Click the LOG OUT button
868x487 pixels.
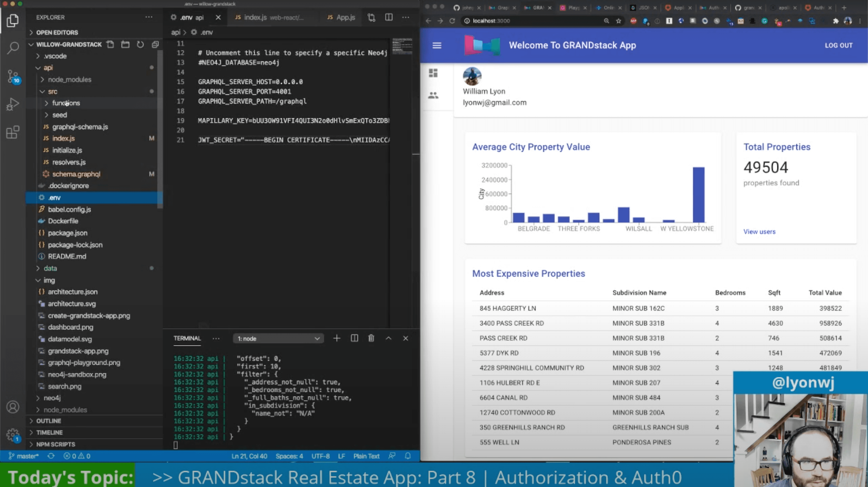coord(838,46)
